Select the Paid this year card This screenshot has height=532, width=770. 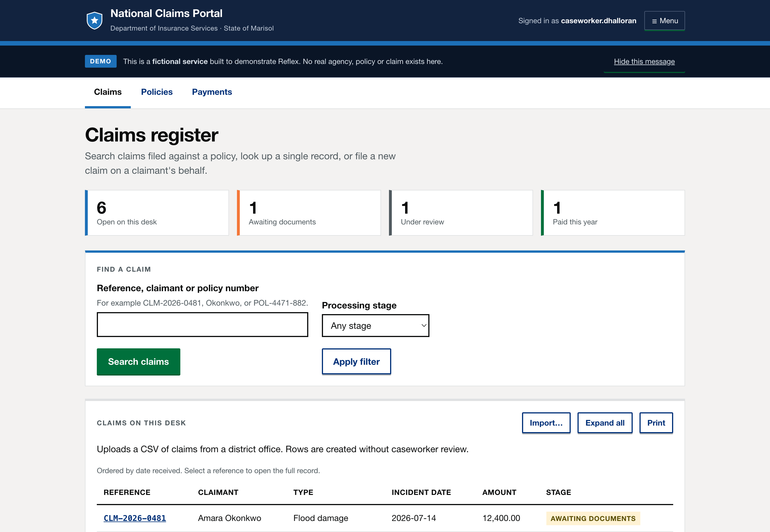[613, 213]
